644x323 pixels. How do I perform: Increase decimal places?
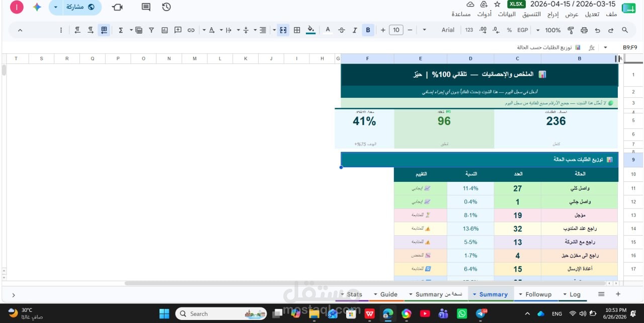tap(483, 30)
